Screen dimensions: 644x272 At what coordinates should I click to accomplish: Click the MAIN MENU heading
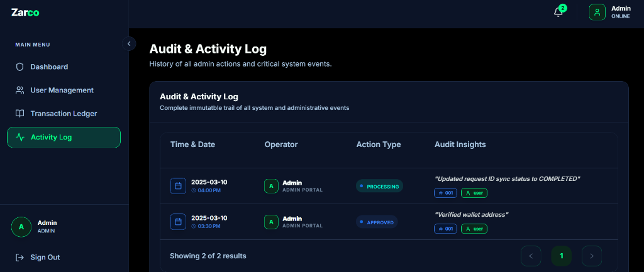click(x=33, y=45)
